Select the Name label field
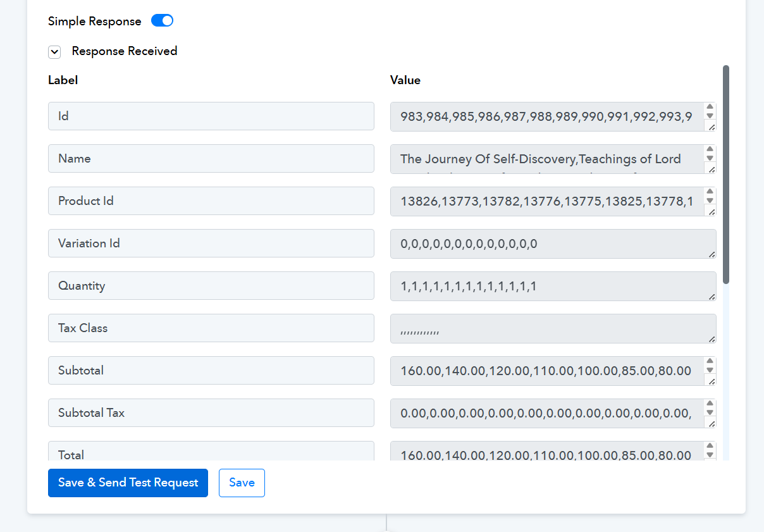Screen dimensions: 764x532 click(211, 159)
